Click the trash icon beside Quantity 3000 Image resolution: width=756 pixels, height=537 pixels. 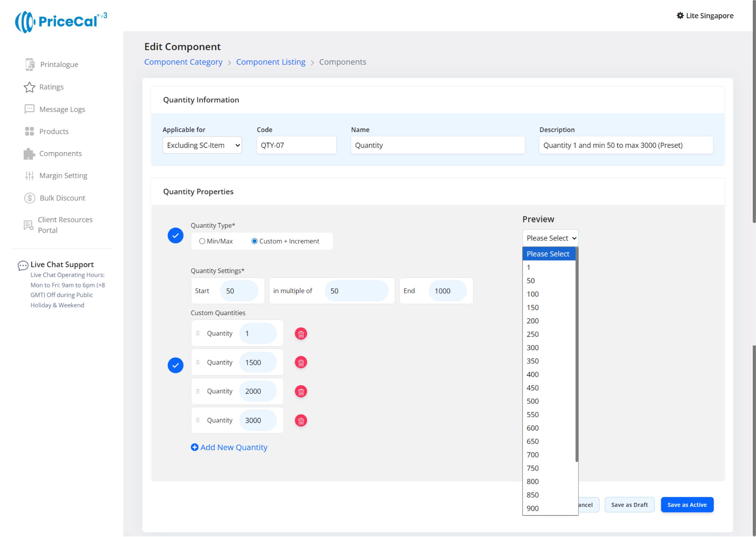(x=301, y=421)
